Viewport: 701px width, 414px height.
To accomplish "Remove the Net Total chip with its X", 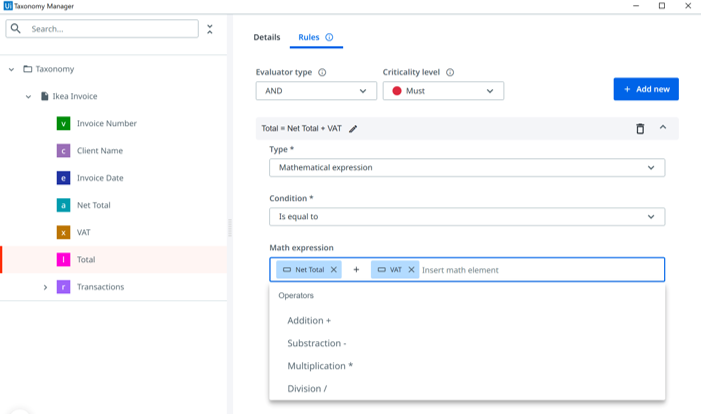I will 334,270.
